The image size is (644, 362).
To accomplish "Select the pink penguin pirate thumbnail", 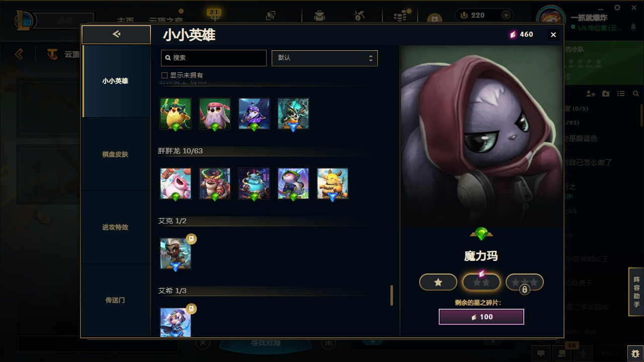I will tap(215, 114).
